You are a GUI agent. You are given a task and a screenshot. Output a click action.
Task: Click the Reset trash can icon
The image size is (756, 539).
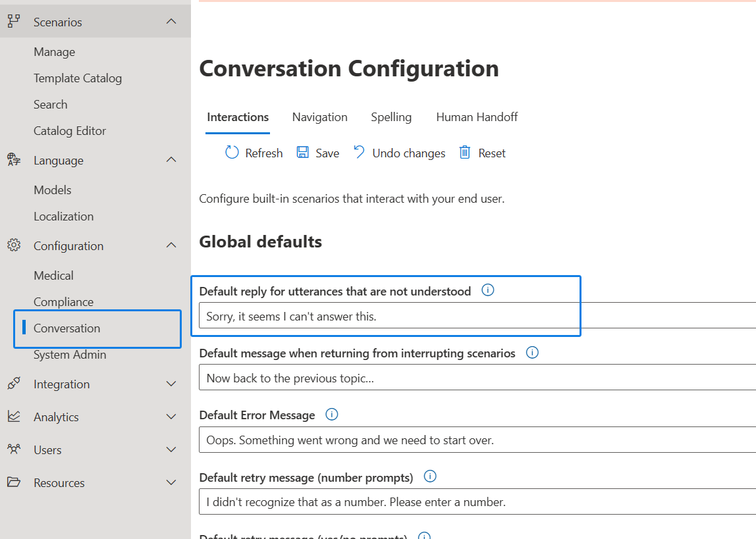[x=465, y=153]
